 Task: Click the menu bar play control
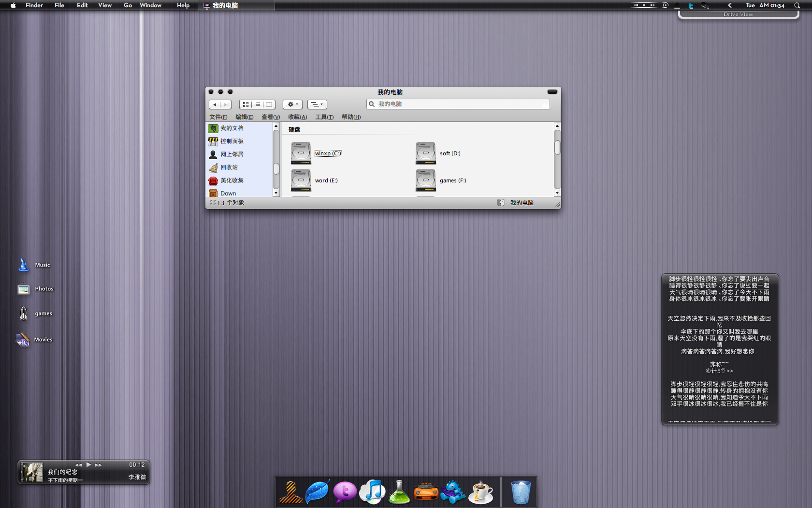click(644, 5)
